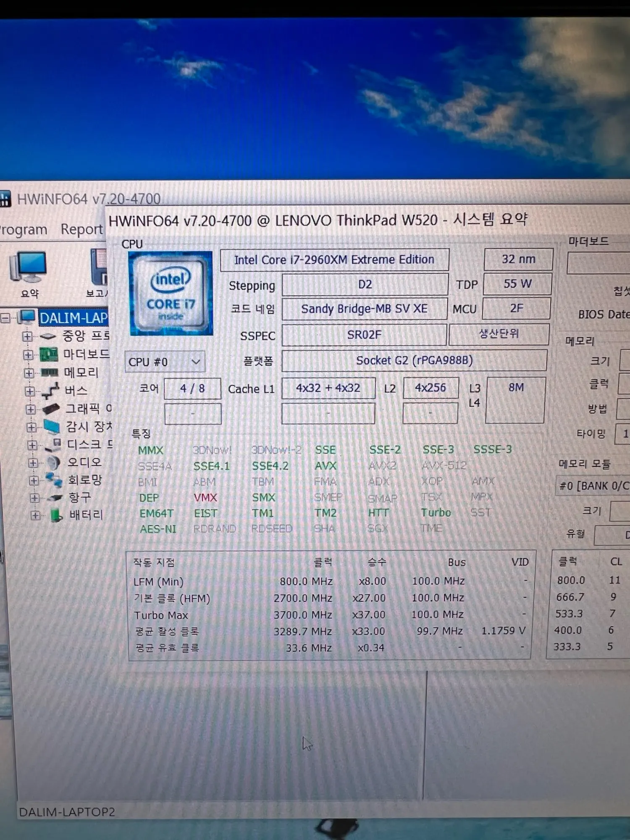The height and width of the screenshot is (840, 630).
Task: Click the code name Sandy Bridge-MB SV XE
Action: coord(364,309)
